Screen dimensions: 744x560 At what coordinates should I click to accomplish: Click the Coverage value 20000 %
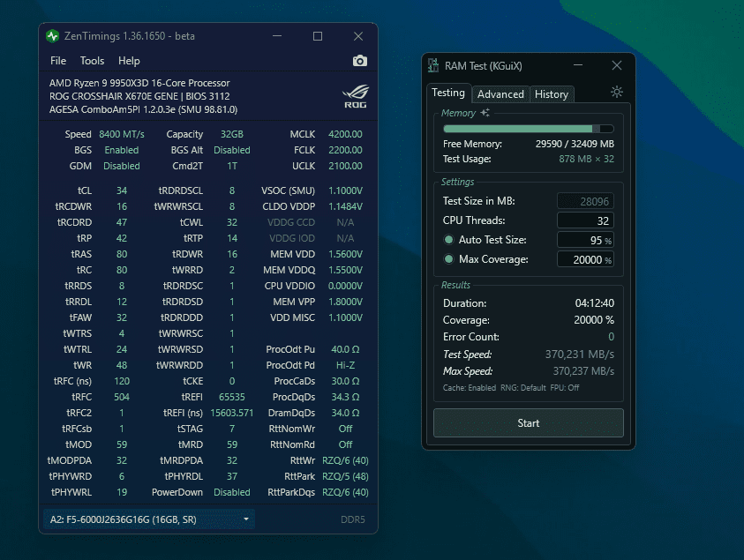594,320
